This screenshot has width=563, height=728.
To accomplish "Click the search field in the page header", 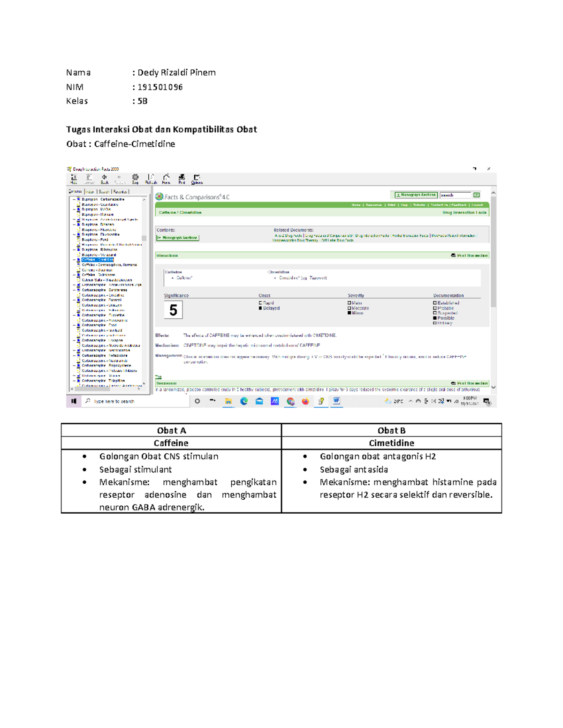I will (x=456, y=195).
